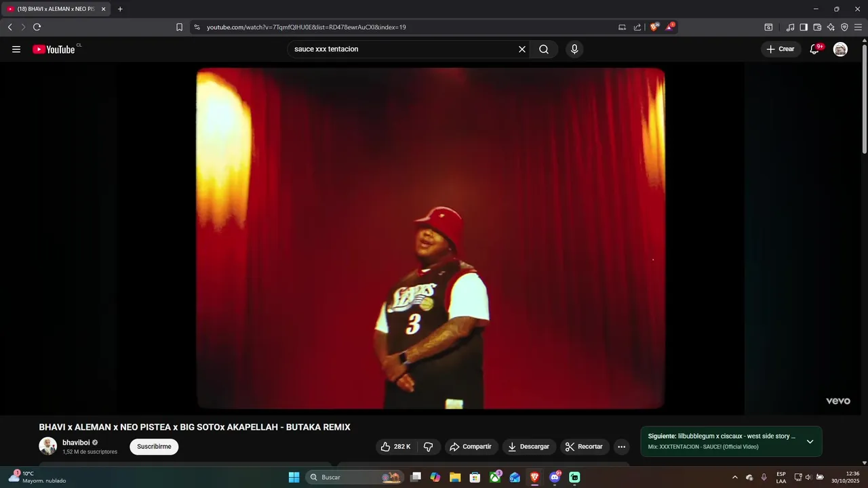Click the tray microphone icon
This screenshot has width=868, height=488.
tap(764, 477)
